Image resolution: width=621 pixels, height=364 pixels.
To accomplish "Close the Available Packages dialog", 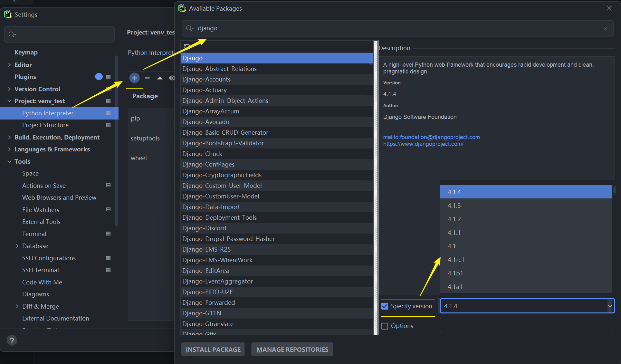I will pos(609,8).
